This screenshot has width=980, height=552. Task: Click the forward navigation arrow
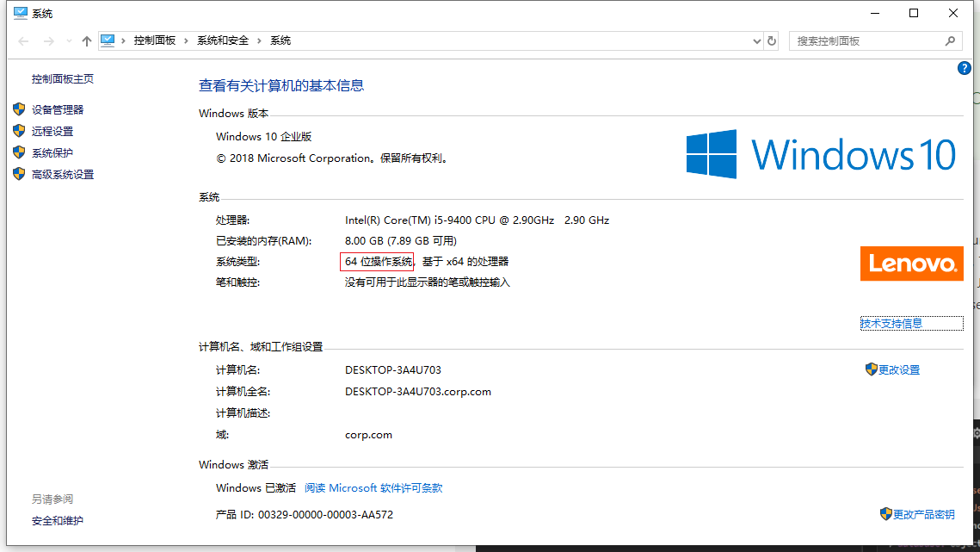tap(49, 40)
